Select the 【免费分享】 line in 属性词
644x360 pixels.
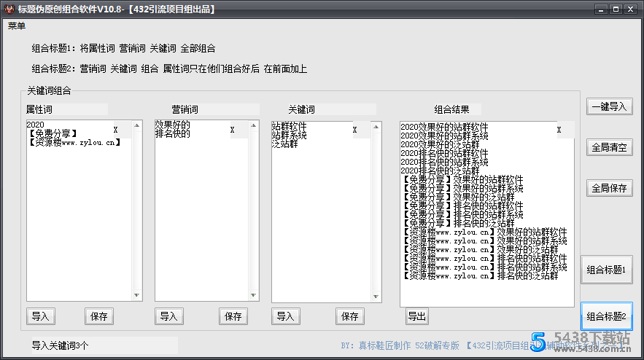tap(53, 133)
